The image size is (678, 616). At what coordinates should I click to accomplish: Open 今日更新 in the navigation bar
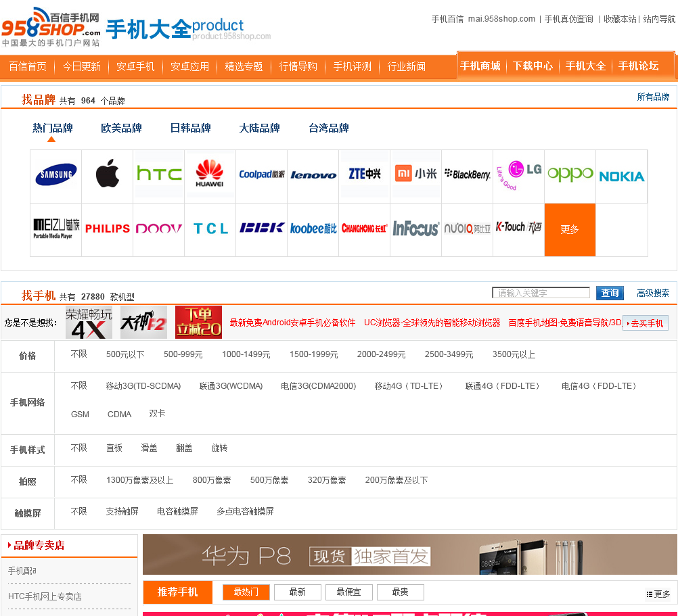coord(81,66)
